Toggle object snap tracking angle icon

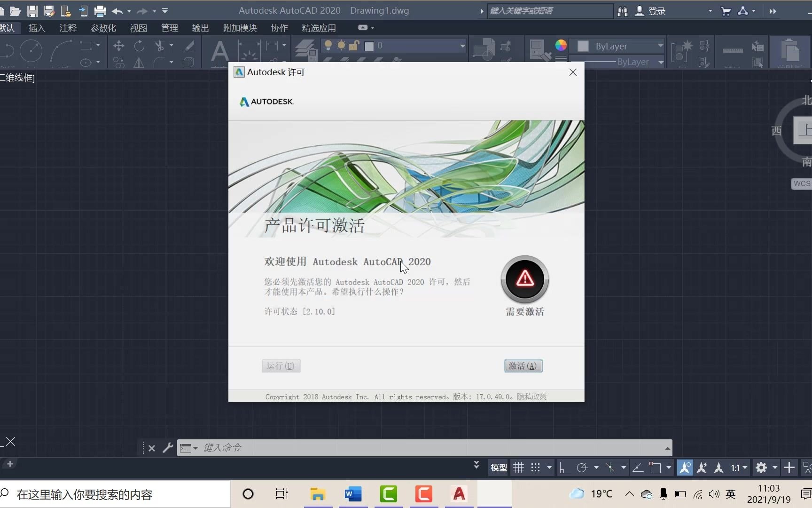click(x=638, y=468)
